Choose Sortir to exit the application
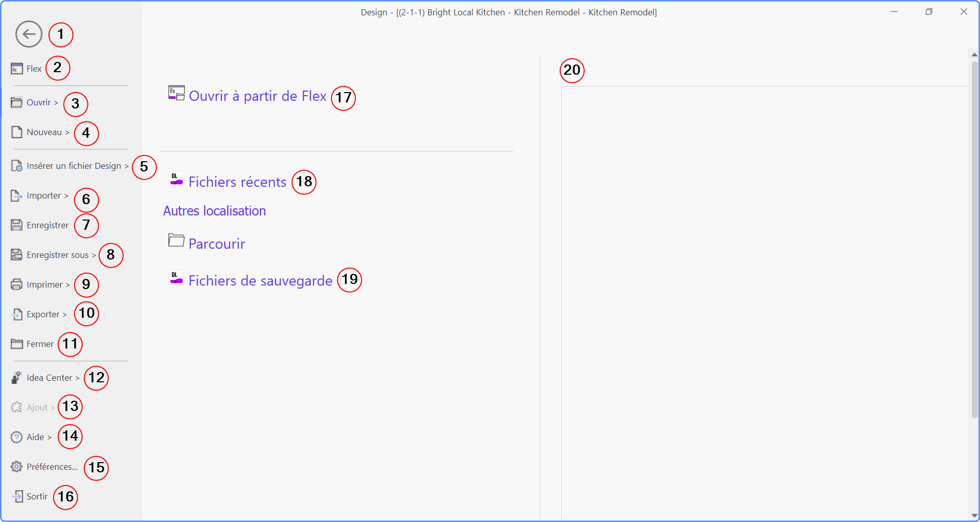 [x=37, y=496]
